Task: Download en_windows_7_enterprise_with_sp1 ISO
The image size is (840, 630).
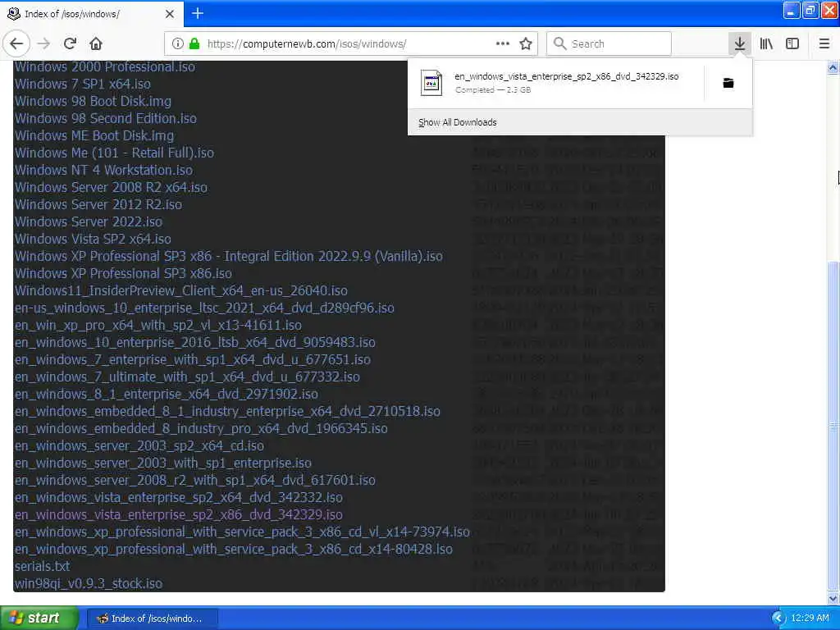Action: (x=192, y=359)
